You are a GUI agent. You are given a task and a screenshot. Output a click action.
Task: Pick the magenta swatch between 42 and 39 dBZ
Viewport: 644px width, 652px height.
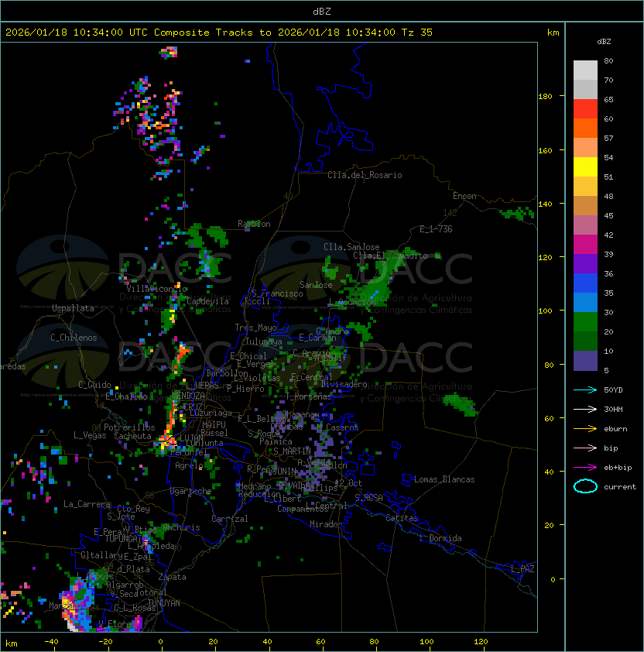coord(585,244)
